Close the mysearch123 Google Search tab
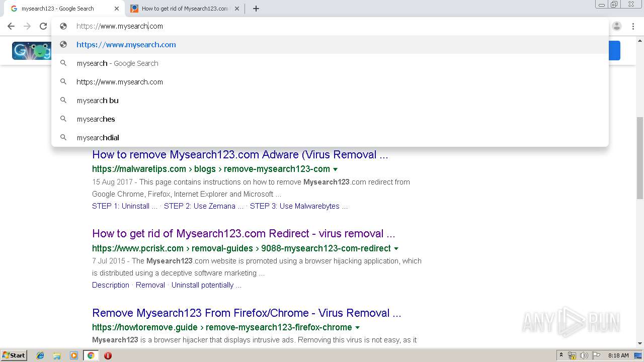The height and width of the screenshot is (362, 644). (x=117, y=9)
